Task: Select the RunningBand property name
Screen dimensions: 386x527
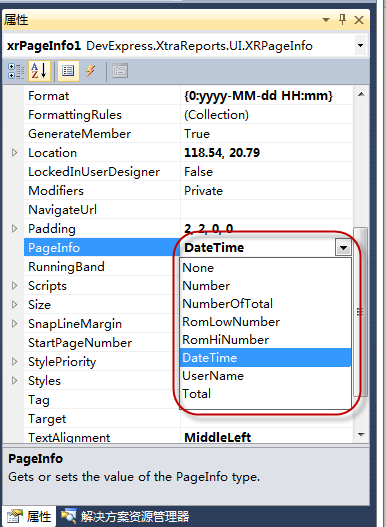Action: click(67, 267)
